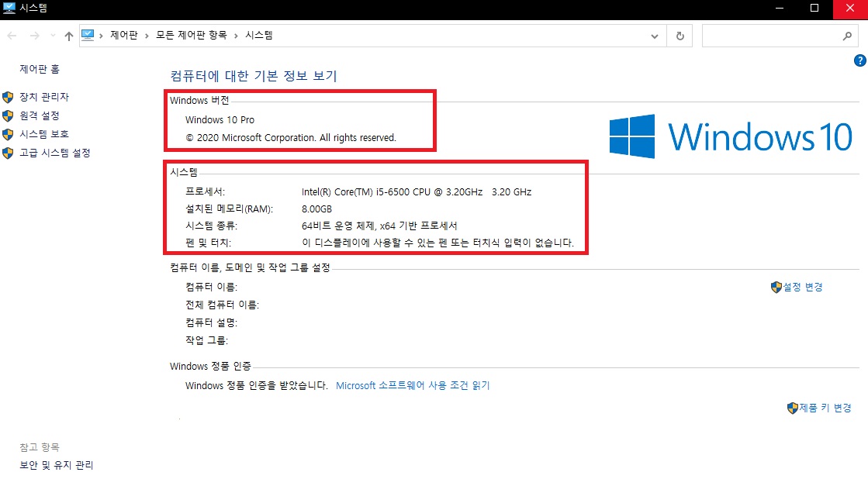Viewport: 868px width, 486px height.
Task: Open recent locations dropdown arrow
Action: coord(53,36)
